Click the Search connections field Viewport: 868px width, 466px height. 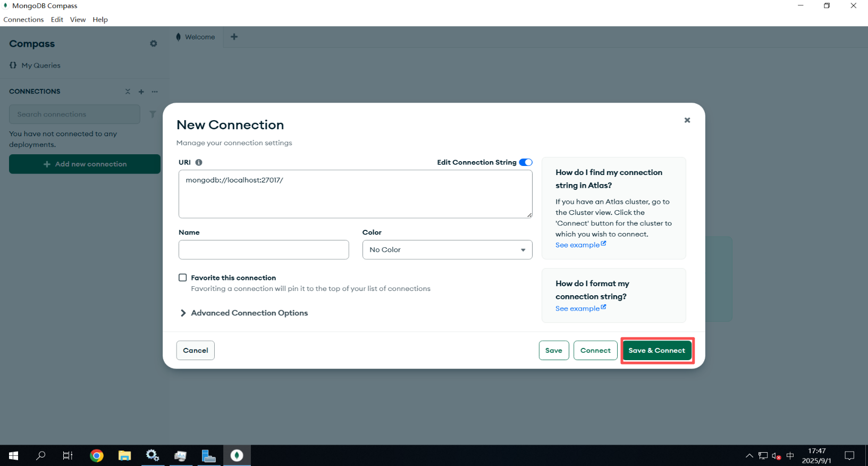click(x=74, y=114)
